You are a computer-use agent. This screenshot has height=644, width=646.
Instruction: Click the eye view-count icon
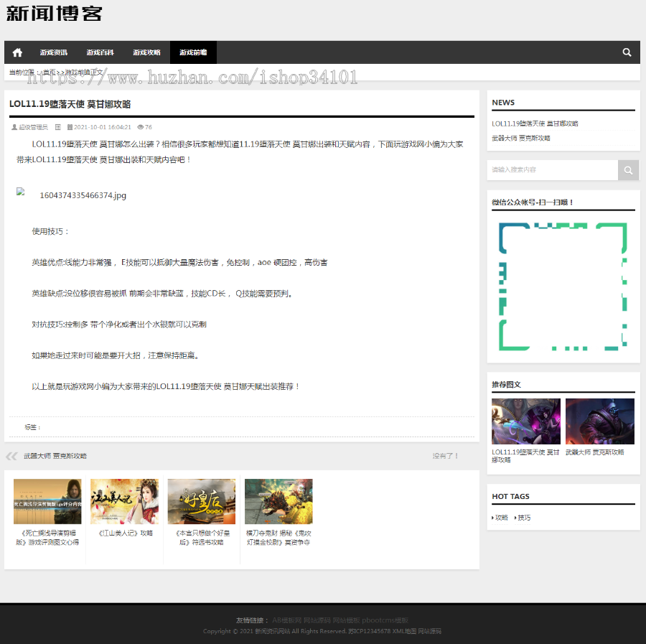pyautogui.click(x=140, y=127)
